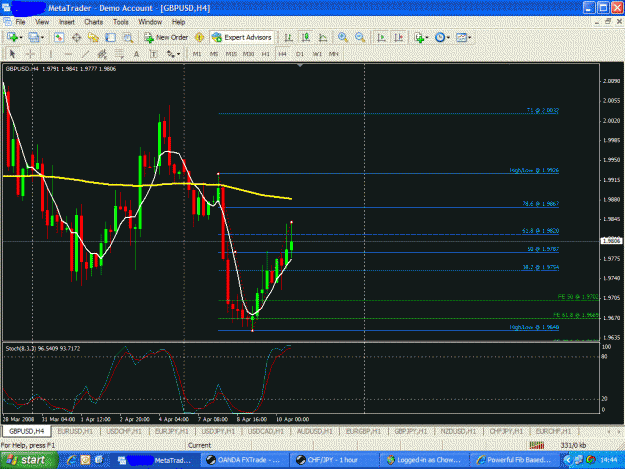
Task: Open CHF/JPY - 1 hour taskbar window
Action: click(333, 460)
